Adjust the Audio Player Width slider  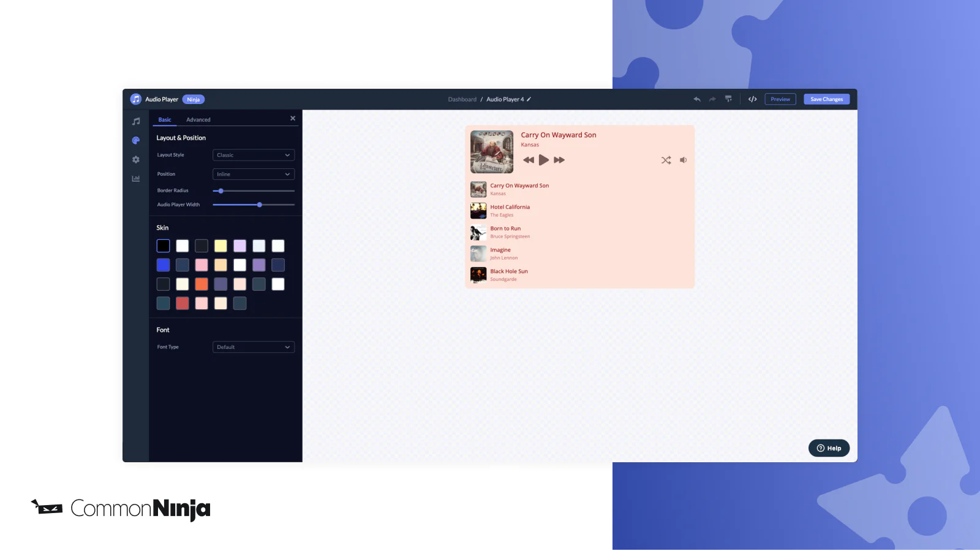click(260, 204)
